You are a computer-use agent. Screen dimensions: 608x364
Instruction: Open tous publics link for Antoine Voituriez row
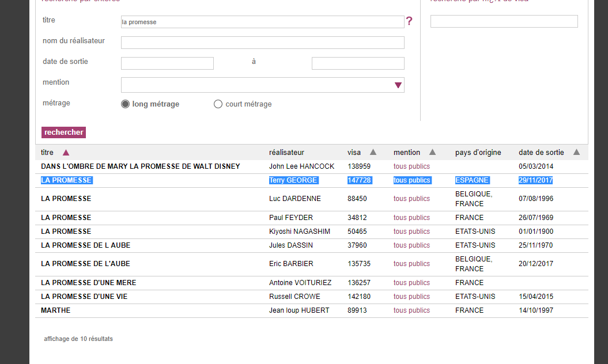click(x=411, y=283)
